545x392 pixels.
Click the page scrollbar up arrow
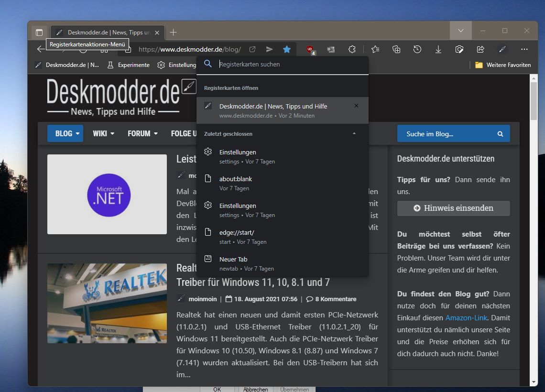(534, 78)
